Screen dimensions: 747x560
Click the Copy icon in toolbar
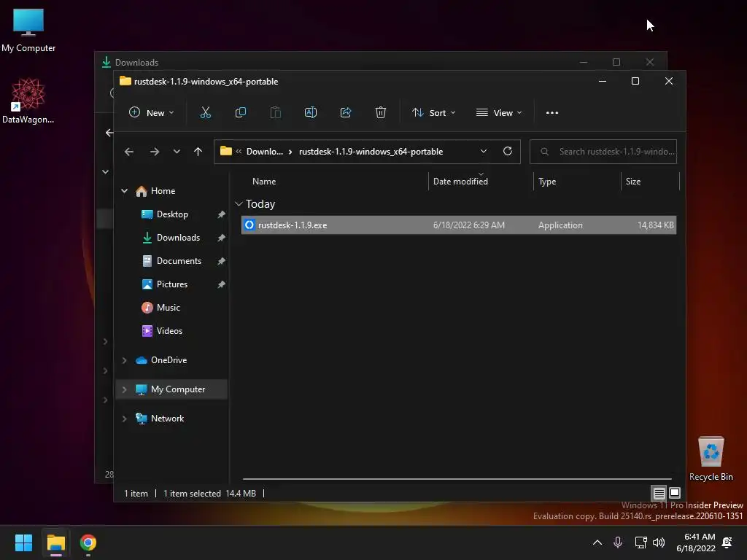click(x=241, y=112)
